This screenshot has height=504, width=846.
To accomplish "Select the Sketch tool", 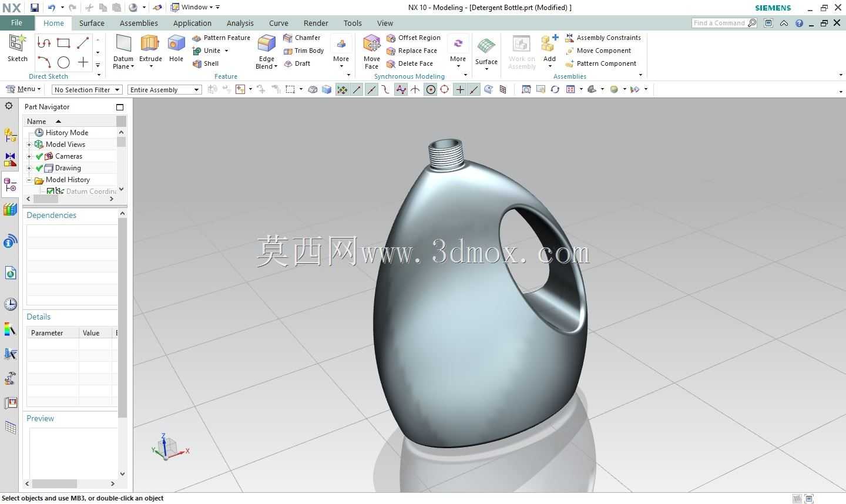I will click(18, 48).
